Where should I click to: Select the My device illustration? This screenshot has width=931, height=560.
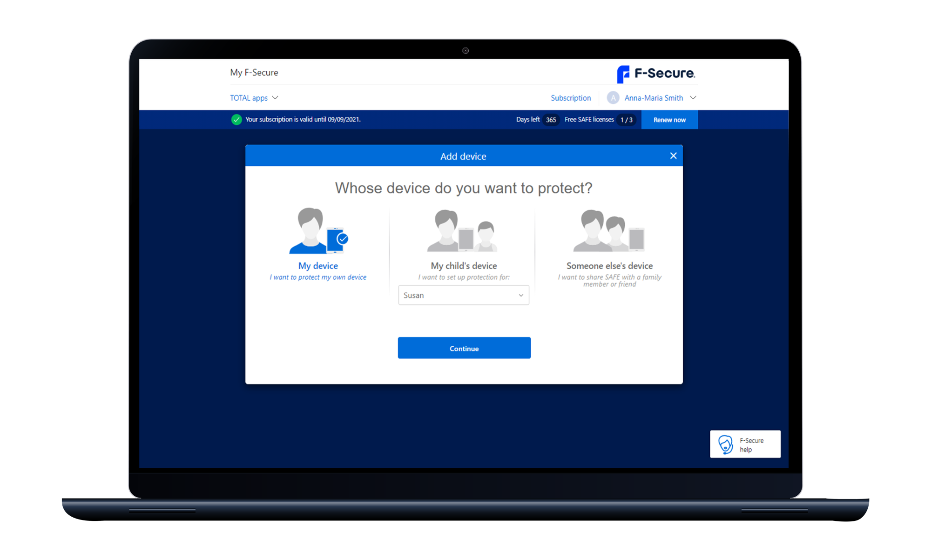coord(318,231)
